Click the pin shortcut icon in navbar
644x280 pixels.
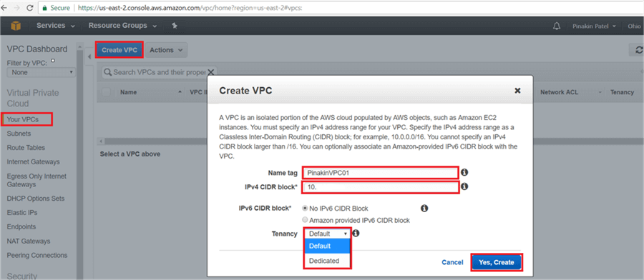tap(175, 26)
